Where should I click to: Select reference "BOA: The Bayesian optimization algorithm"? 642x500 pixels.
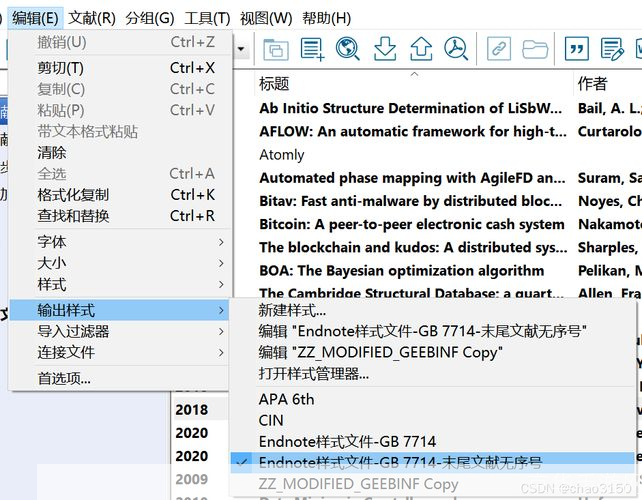tap(402, 271)
